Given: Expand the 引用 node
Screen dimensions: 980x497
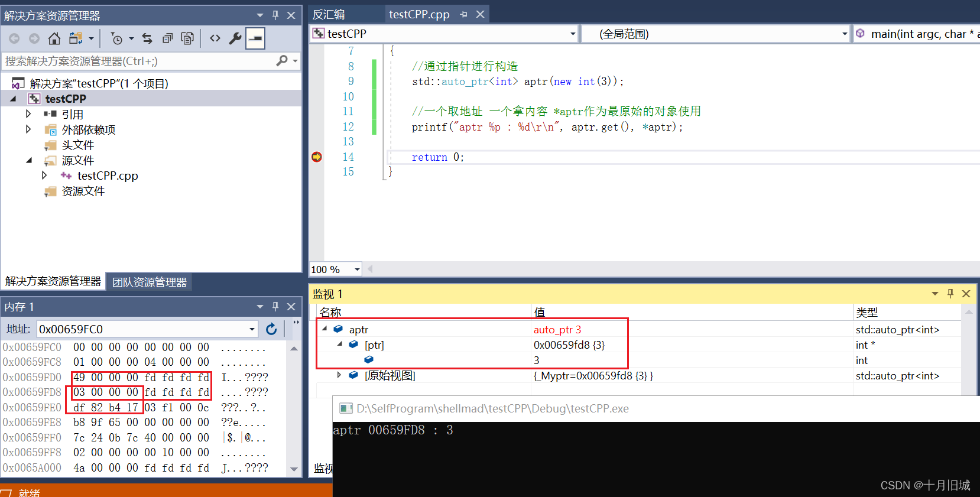Looking at the screenshot, I should [x=28, y=113].
